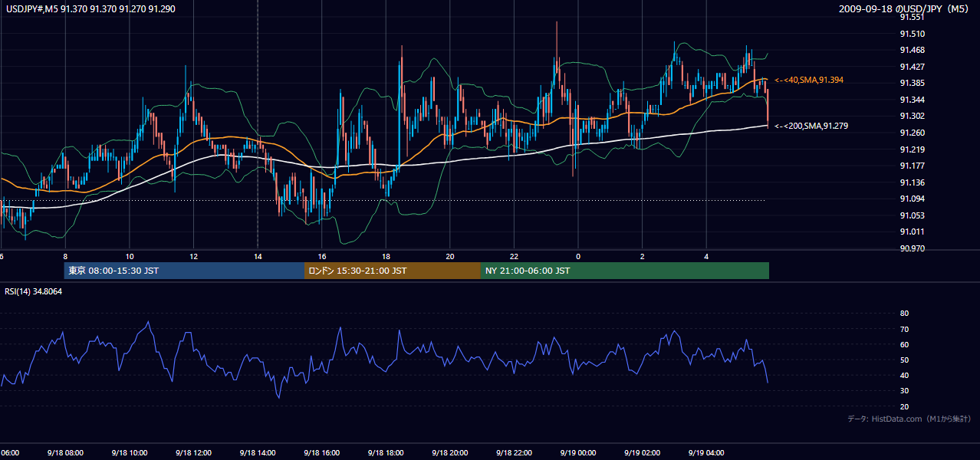Click the 91.427 price axis label

[911, 67]
